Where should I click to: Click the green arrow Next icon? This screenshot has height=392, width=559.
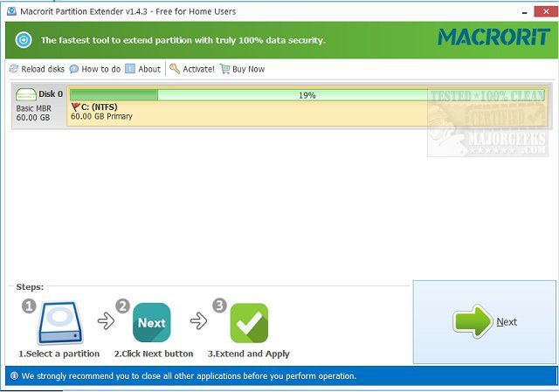pos(473,321)
